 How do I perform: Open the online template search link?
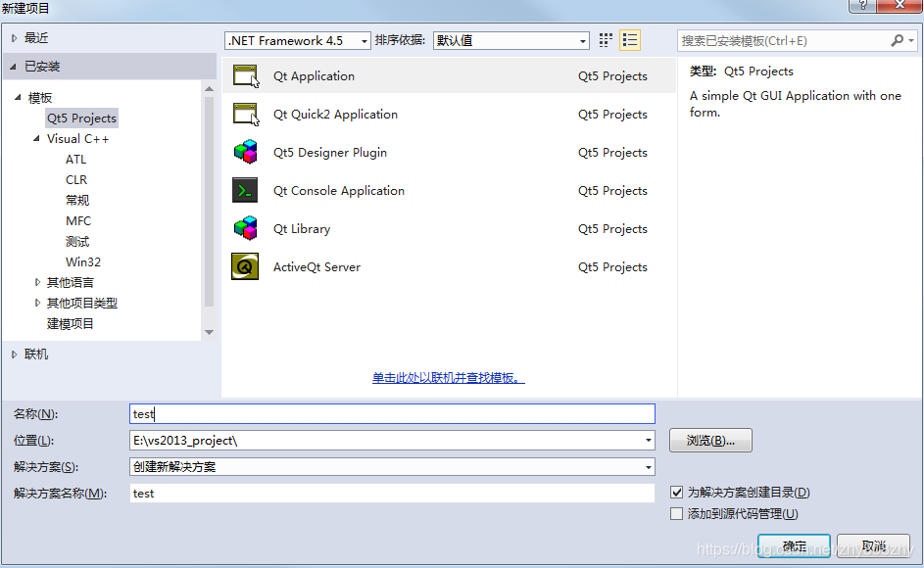(449, 378)
